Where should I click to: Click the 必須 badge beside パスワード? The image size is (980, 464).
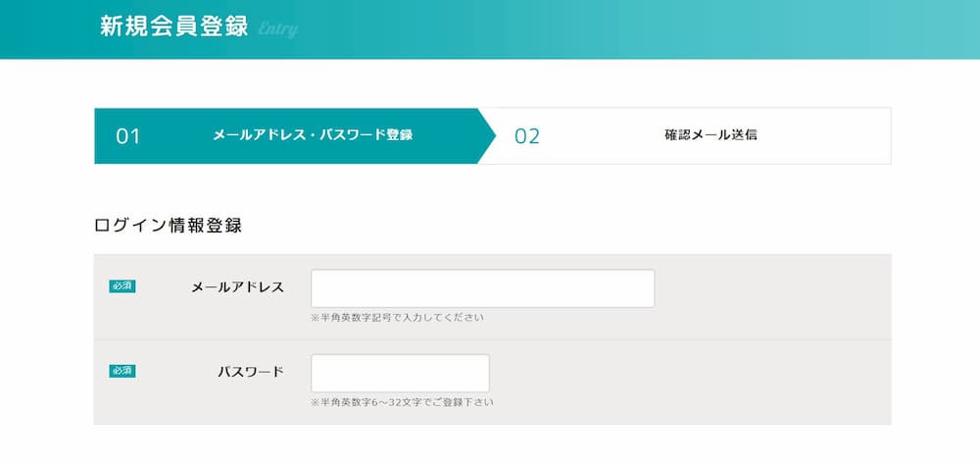tap(122, 371)
